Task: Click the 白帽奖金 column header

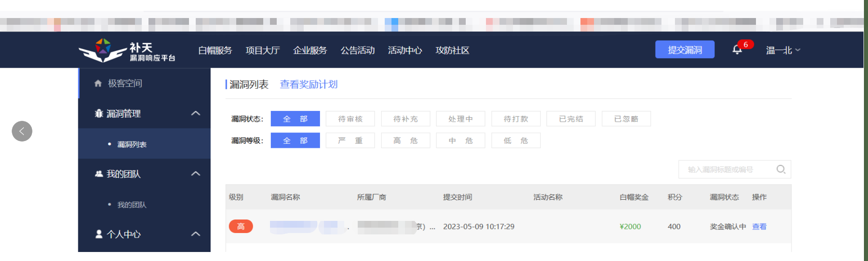Action: [x=634, y=197]
